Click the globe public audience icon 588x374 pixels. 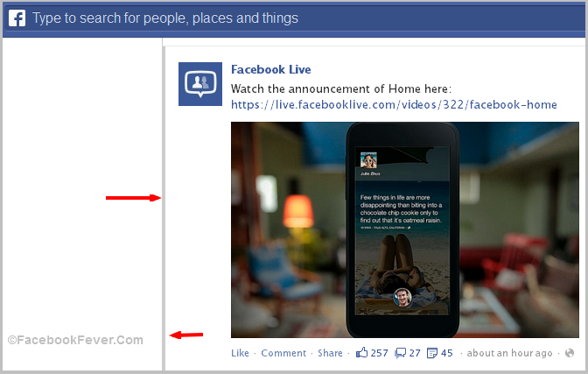pos(570,353)
